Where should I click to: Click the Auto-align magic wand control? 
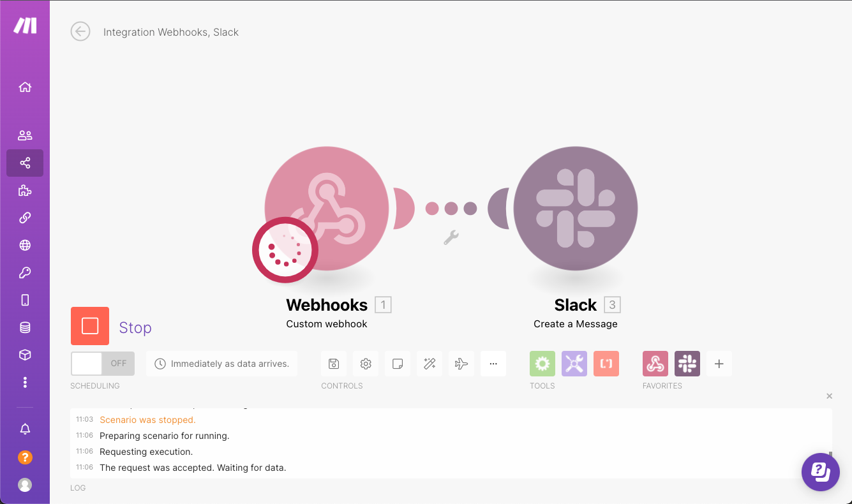pos(430,364)
